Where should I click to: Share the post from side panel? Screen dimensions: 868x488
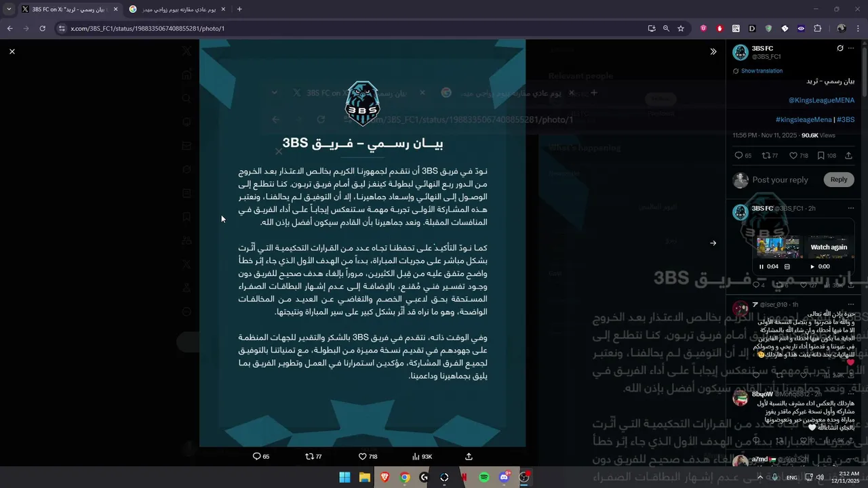point(848,156)
